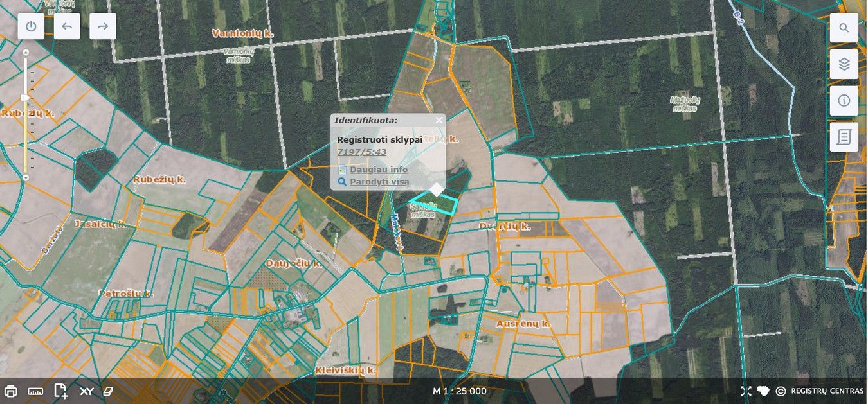Open parcel link 7197/5:43
Viewport: 868px width, 404px height.
coord(361,152)
